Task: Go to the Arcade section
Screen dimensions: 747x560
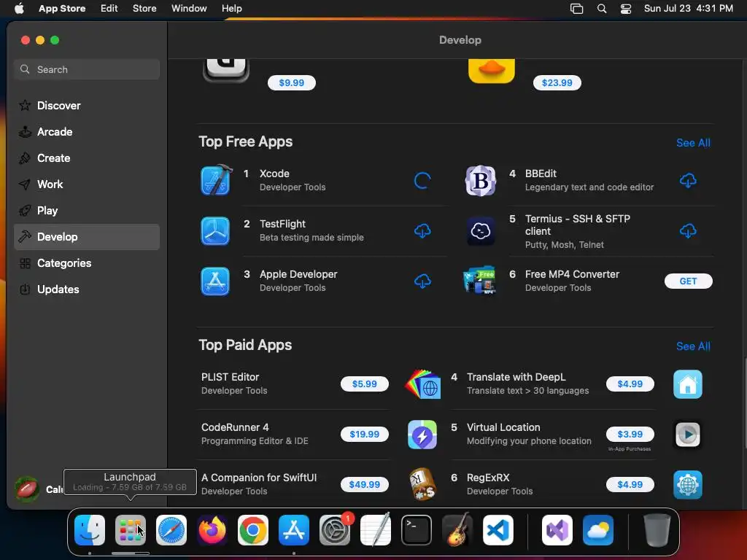Action: [x=87, y=132]
